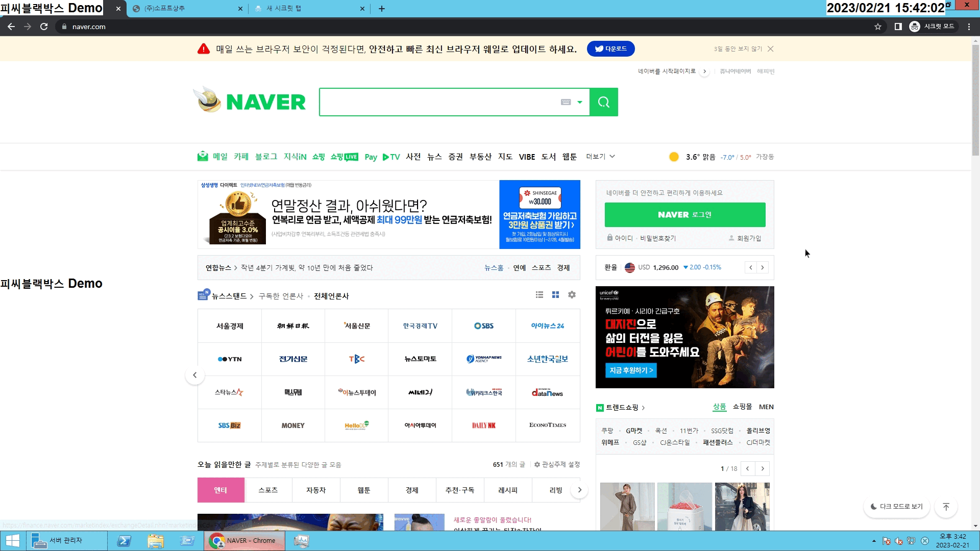Toggle the browser side panel icon
This screenshot has width=980, height=551.
(898, 27)
